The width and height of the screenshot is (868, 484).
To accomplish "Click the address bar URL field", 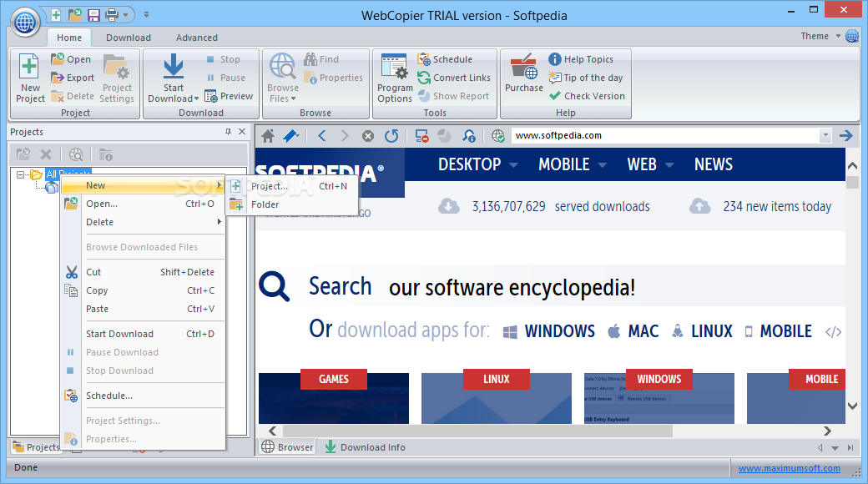I will 666,135.
